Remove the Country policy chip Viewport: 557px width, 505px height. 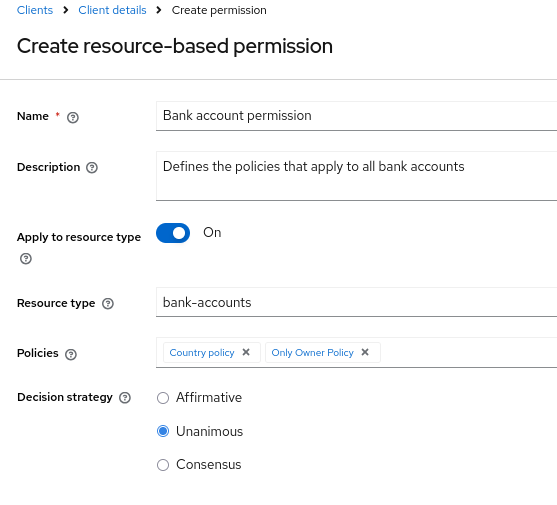246,352
